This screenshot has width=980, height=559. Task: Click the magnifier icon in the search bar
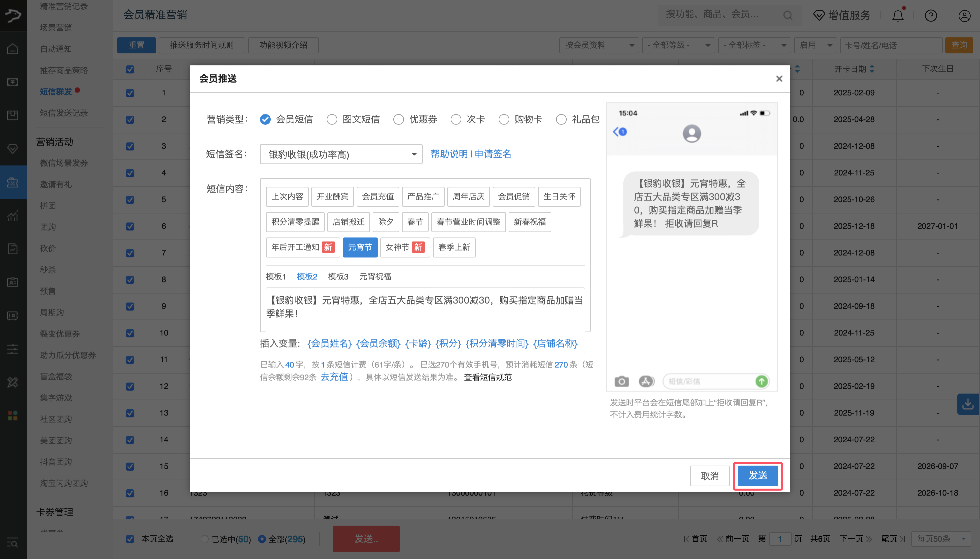click(x=787, y=15)
